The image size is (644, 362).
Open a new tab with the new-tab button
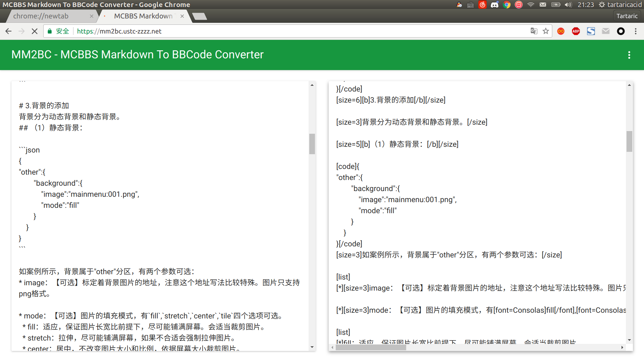click(200, 16)
